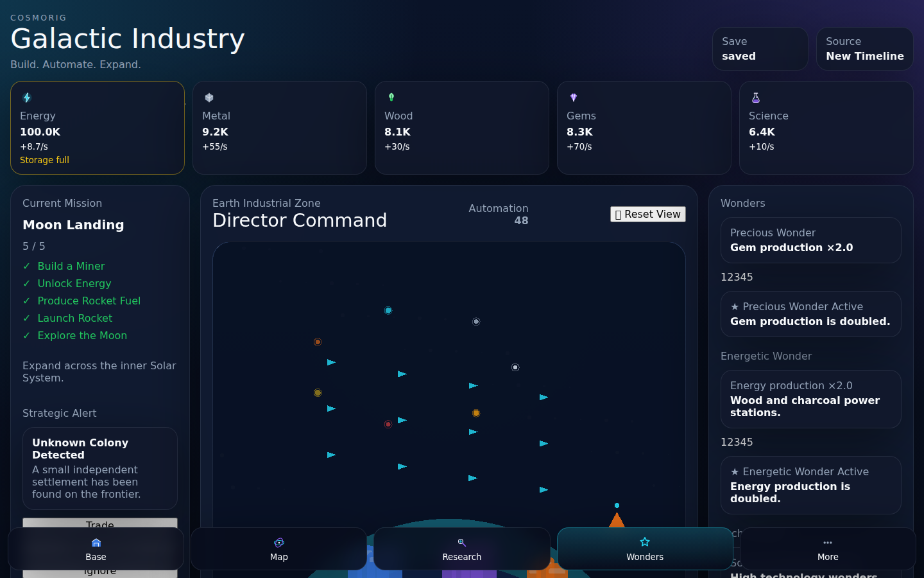Click the "COSMORIG" brand label
The height and width of the screenshot is (578, 924).
point(38,18)
